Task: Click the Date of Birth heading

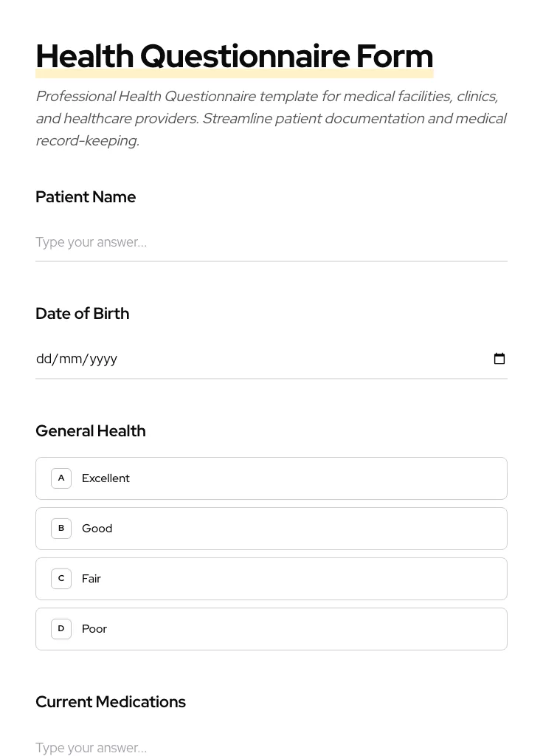Action: [x=82, y=313]
